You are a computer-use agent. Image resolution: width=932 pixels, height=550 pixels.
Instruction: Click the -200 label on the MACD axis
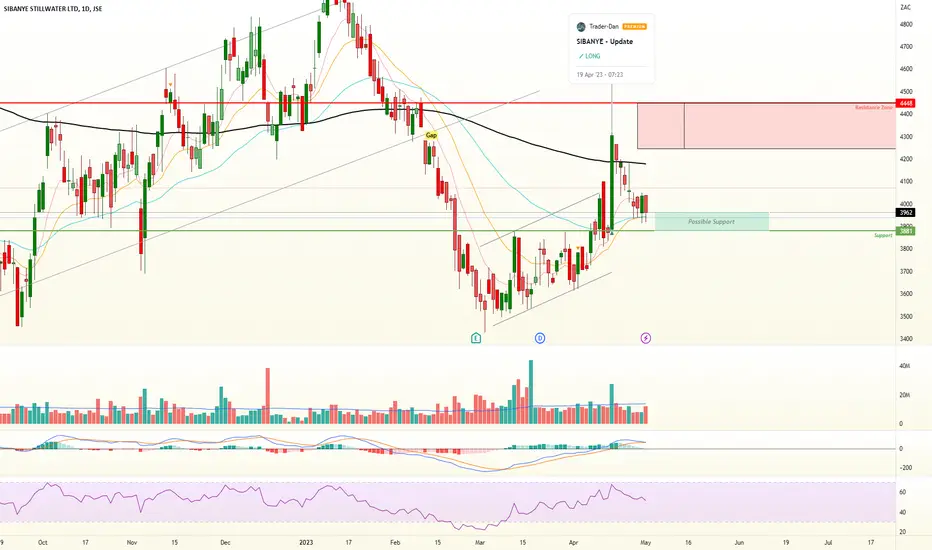pyautogui.click(x=906, y=468)
